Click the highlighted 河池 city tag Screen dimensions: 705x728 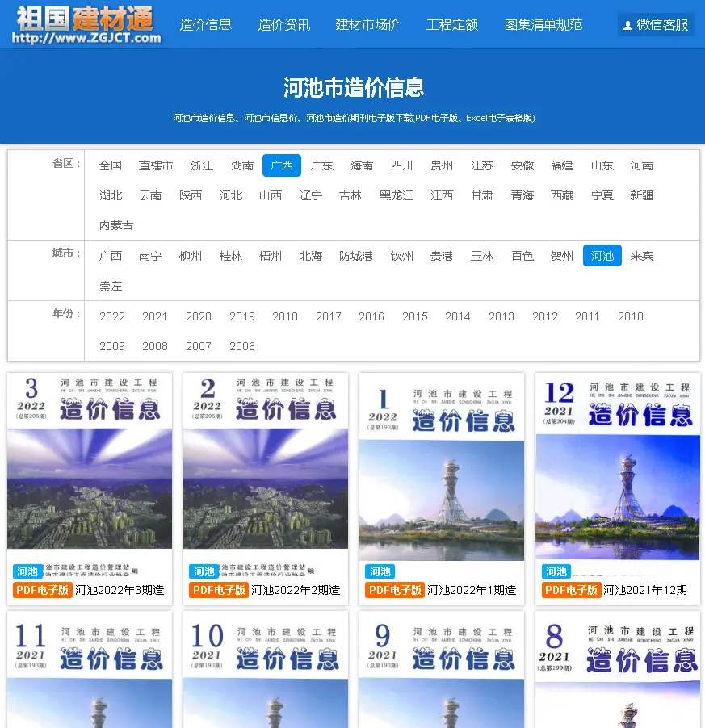tap(602, 255)
